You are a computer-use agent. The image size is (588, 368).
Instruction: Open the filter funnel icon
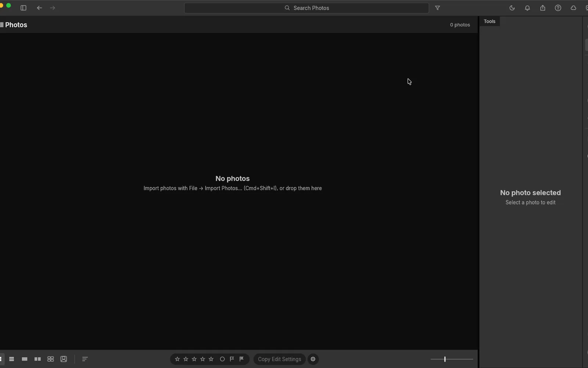(437, 8)
